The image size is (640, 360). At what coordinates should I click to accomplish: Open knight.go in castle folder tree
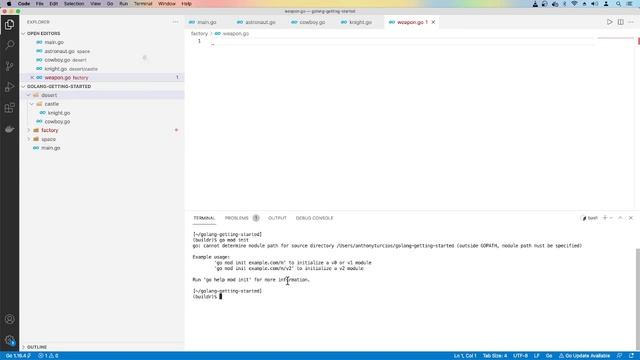(x=59, y=113)
